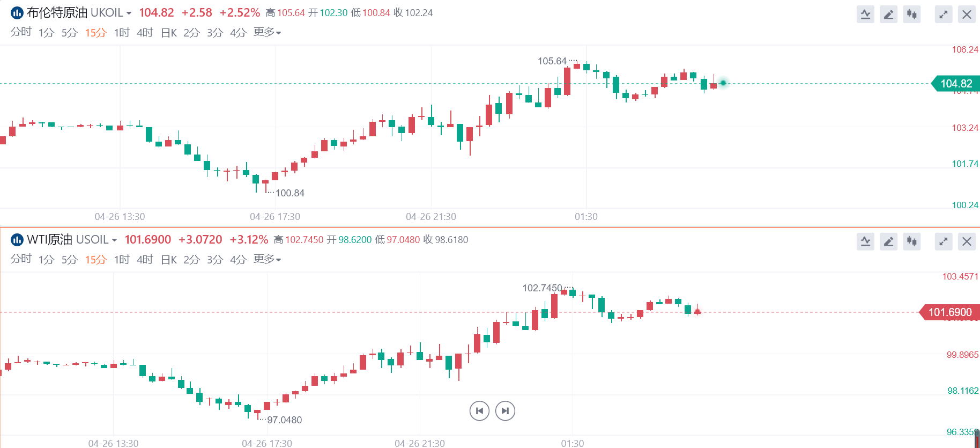This screenshot has height=448, width=980.
Task: Select 分时 view in Brent chart
Action: click(x=21, y=32)
